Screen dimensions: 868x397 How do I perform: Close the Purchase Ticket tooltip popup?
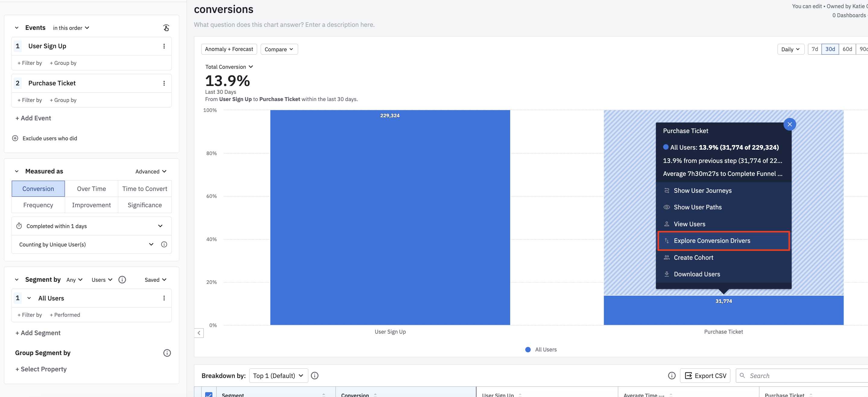tap(790, 124)
